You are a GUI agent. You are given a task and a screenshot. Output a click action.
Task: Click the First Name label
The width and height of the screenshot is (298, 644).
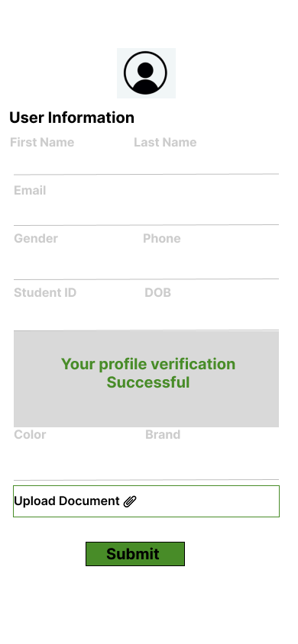point(42,142)
